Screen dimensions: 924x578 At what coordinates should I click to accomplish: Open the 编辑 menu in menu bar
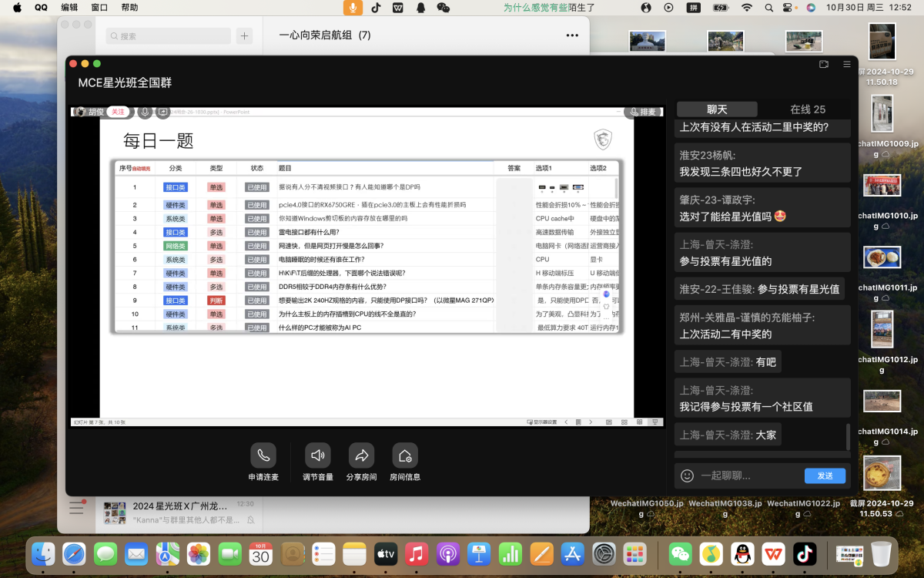(69, 7)
